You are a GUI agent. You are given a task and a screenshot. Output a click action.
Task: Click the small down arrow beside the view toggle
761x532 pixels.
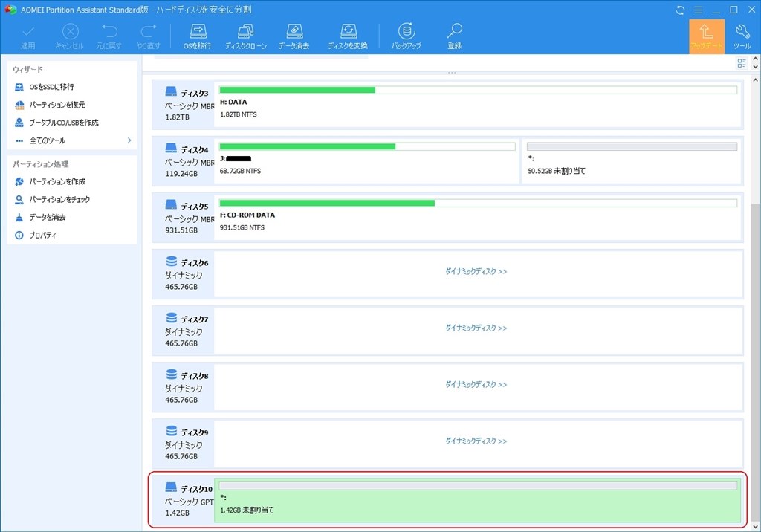755,67
